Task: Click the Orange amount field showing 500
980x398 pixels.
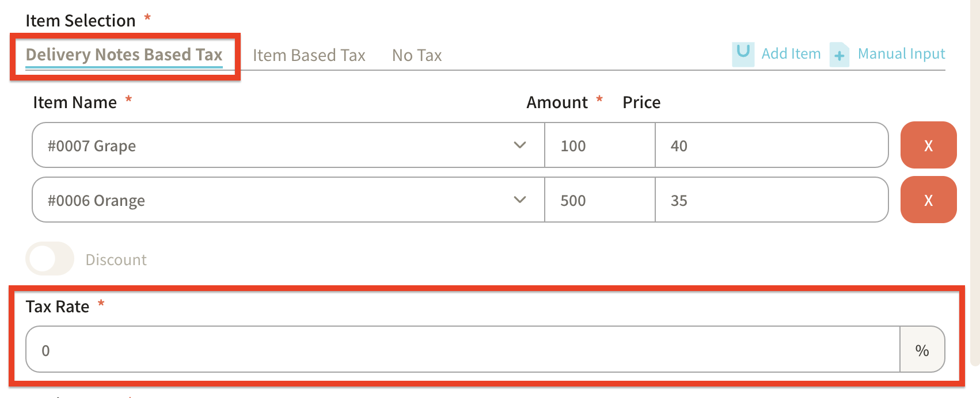Action: [x=599, y=200]
